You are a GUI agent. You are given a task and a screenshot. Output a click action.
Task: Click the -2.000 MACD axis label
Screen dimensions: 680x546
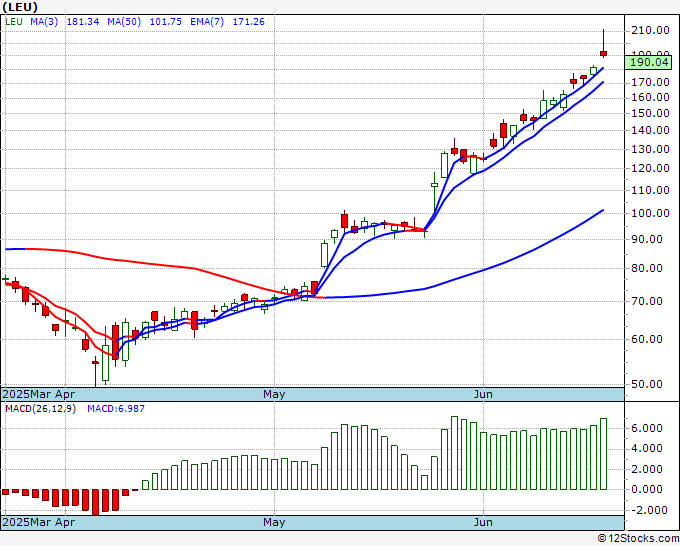[x=649, y=510]
